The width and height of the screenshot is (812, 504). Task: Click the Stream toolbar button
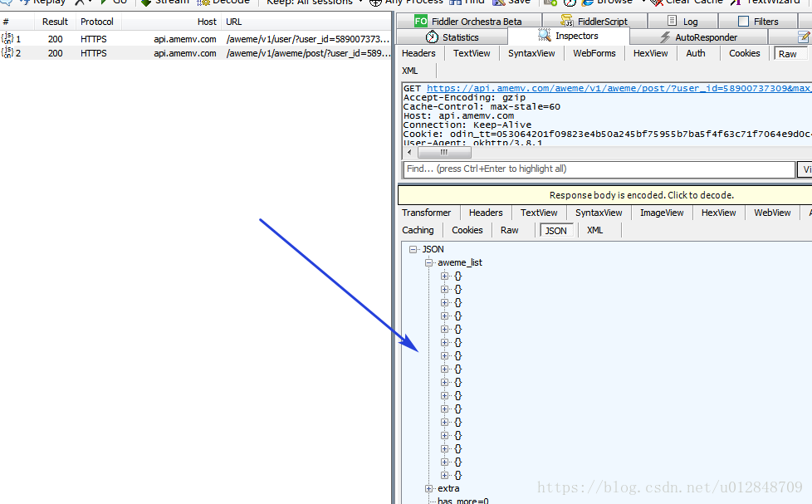165,2
